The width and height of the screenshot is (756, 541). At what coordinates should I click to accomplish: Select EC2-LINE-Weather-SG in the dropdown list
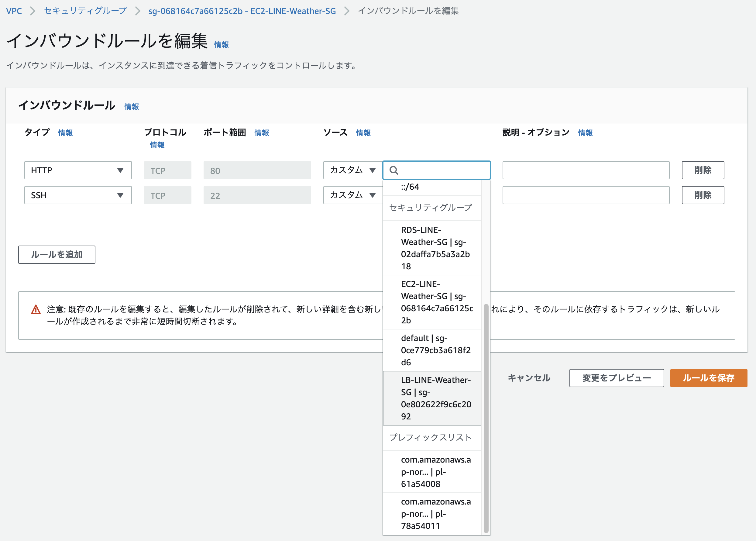432,302
